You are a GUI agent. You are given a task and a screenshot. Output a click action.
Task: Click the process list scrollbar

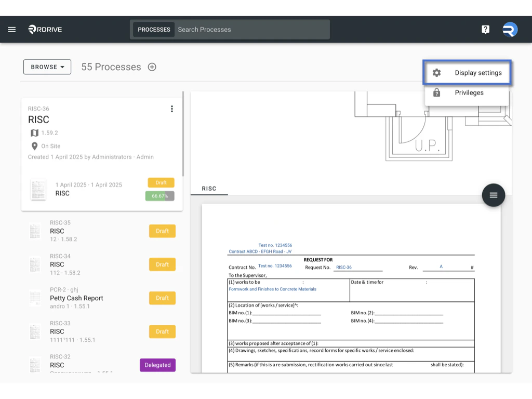coord(183,134)
